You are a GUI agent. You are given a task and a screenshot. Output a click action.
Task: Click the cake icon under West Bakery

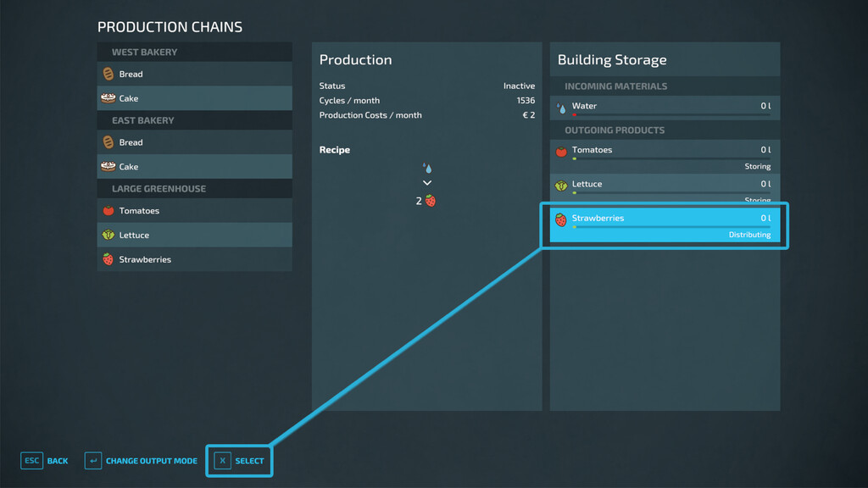108,98
